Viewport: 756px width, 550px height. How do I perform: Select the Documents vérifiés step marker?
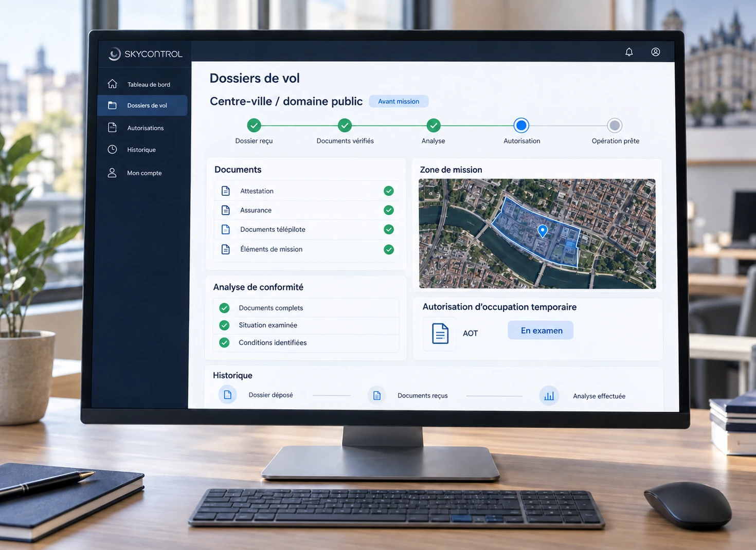coord(345,125)
